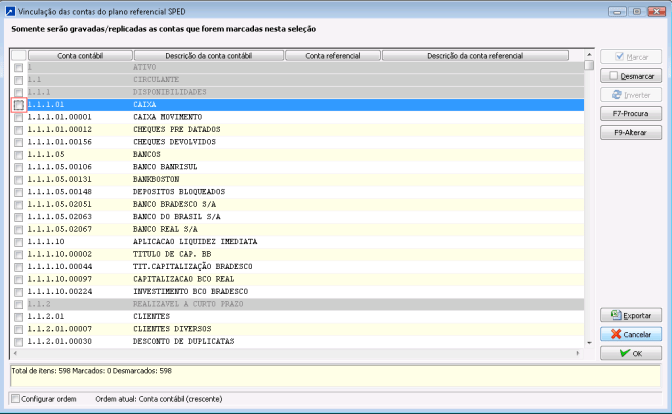Select account code 1.1.1.05.00106

[60, 167]
